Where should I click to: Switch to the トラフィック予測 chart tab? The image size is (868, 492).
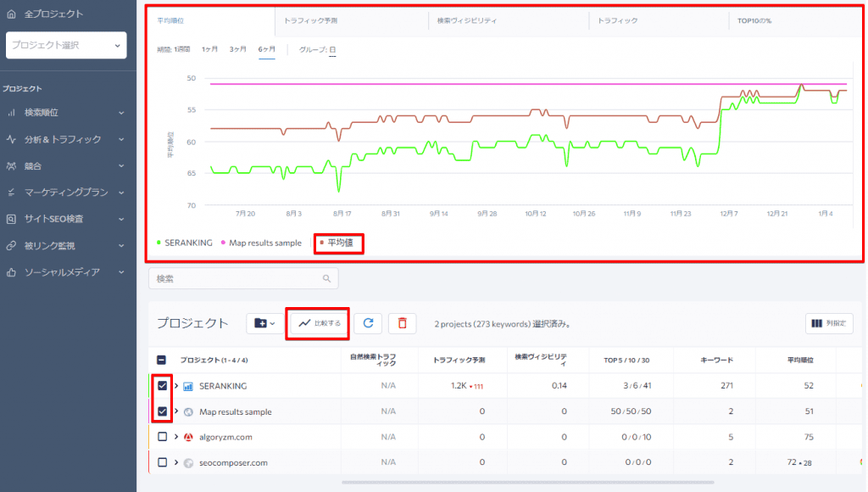click(352, 21)
